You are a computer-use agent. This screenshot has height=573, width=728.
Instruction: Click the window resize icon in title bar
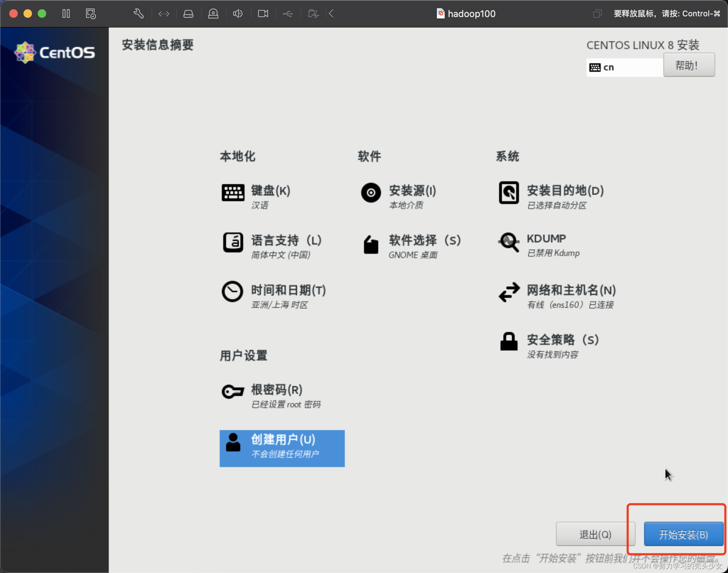pyautogui.click(x=597, y=14)
